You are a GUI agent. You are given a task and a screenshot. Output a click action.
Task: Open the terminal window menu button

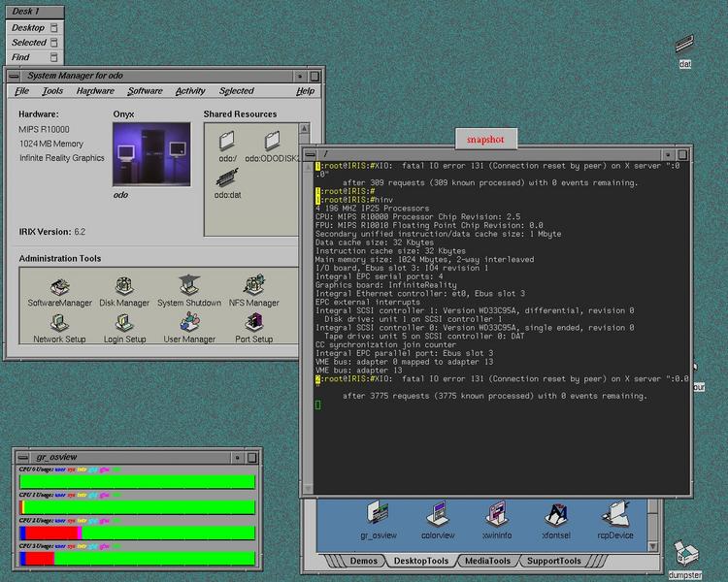click(x=311, y=154)
